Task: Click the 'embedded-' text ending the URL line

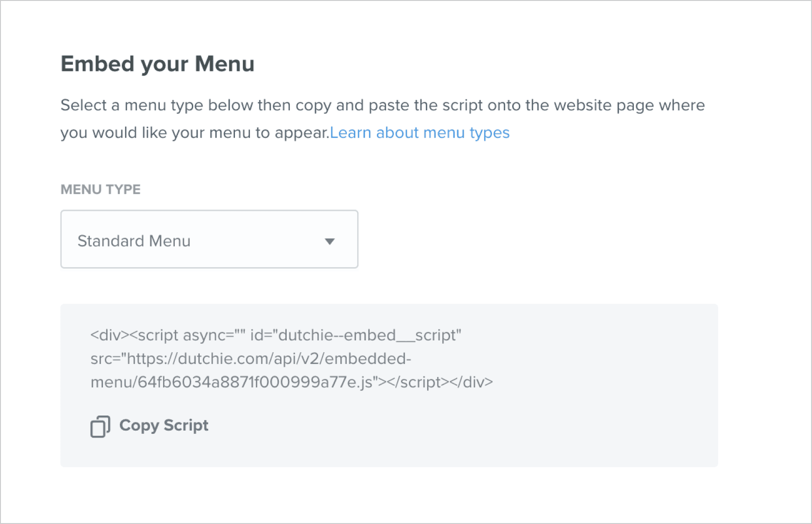Action: (x=368, y=359)
